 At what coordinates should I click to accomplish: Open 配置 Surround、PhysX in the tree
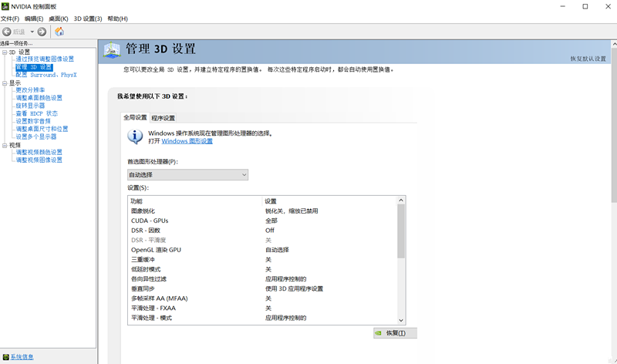tap(46, 75)
